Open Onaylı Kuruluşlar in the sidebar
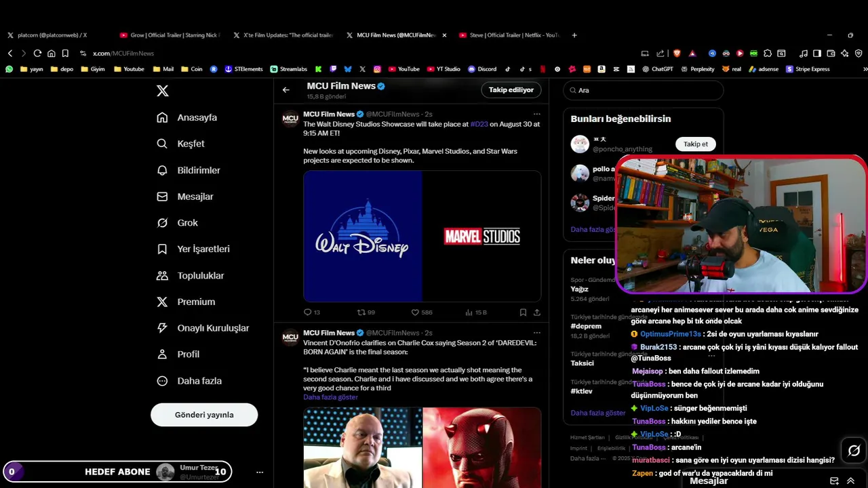Screen dimensions: 868x488 point(203,328)
